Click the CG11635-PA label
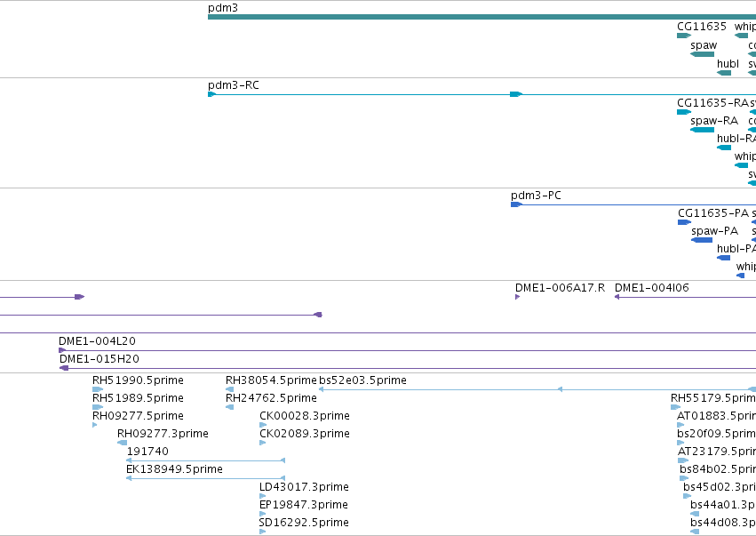The height and width of the screenshot is (536, 756). pyautogui.click(x=713, y=213)
